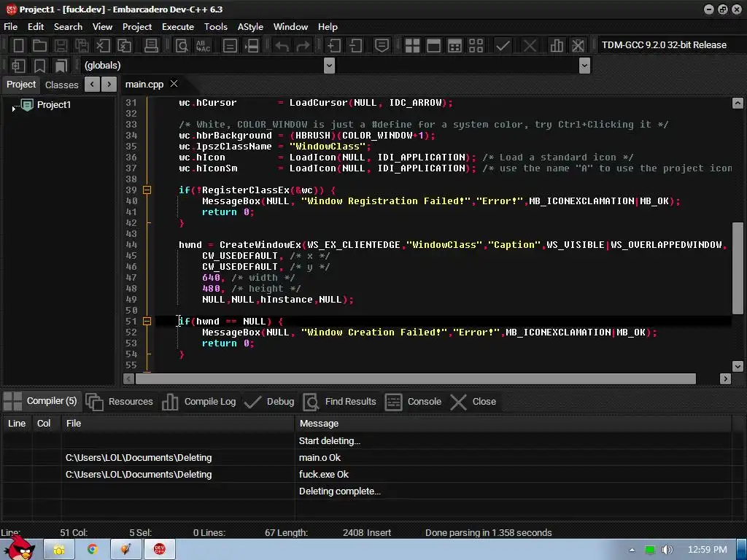The image size is (747, 560).
Task: Open the Execute menu
Action: pyautogui.click(x=178, y=26)
